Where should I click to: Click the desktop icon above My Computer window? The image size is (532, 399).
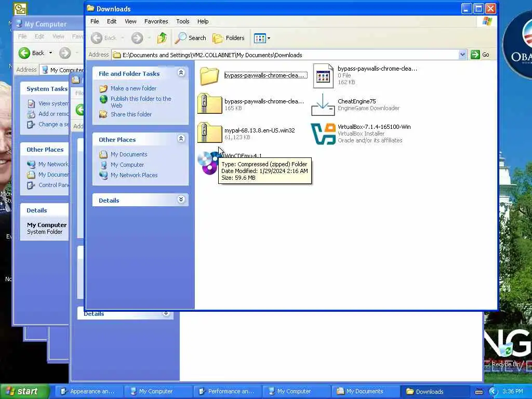coord(20,9)
